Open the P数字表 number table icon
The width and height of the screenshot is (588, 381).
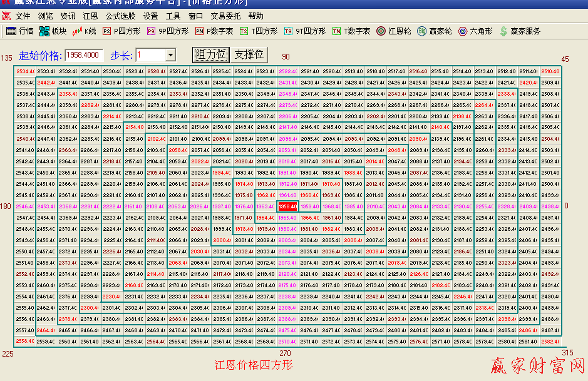click(199, 31)
